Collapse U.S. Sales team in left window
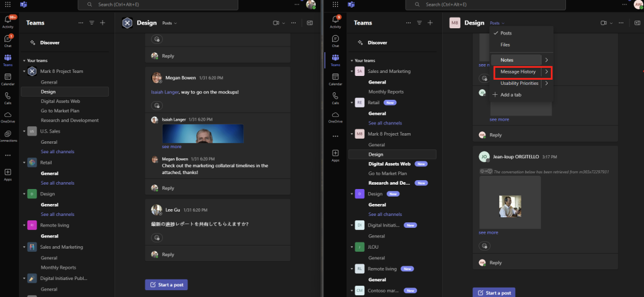Image resolution: width=644 pixels, height=297 pixels. 24,131
